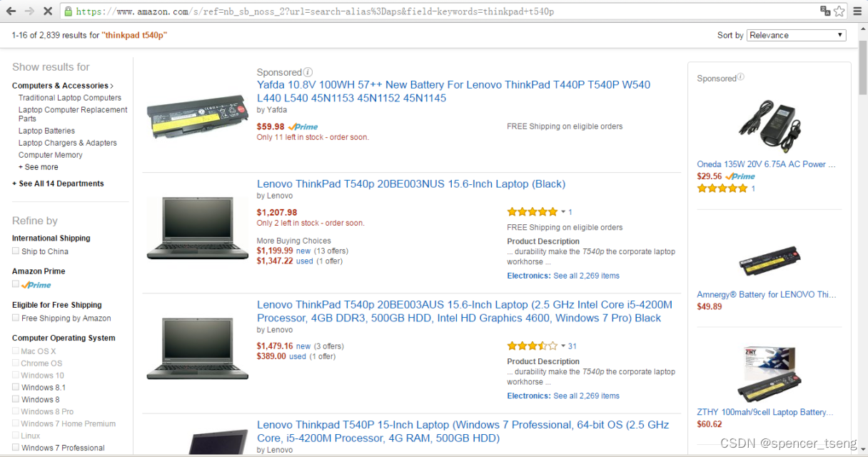Open the translate page icon in address bar

(x=825, y=11)
